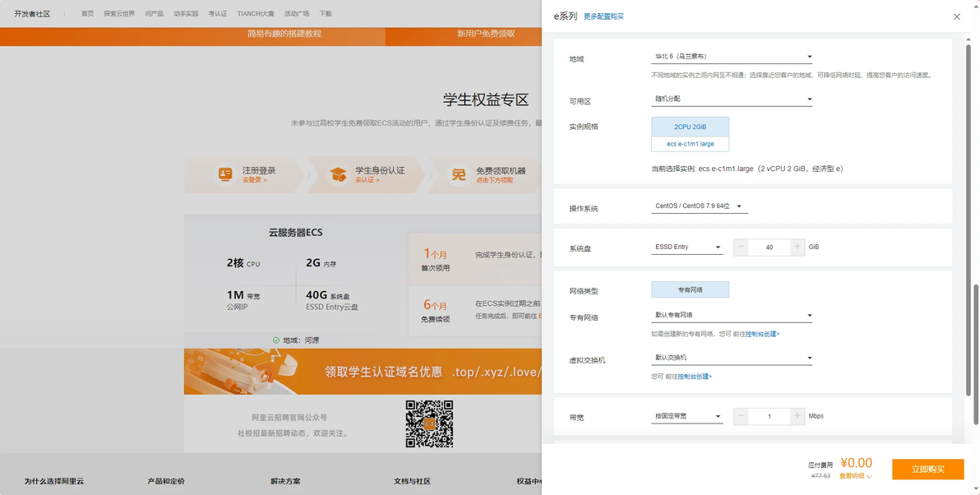Image resolution: width=980 pixels, height=495 pixels.
Task: Click the ¥0.00 payable price
Action: (856, 463)
